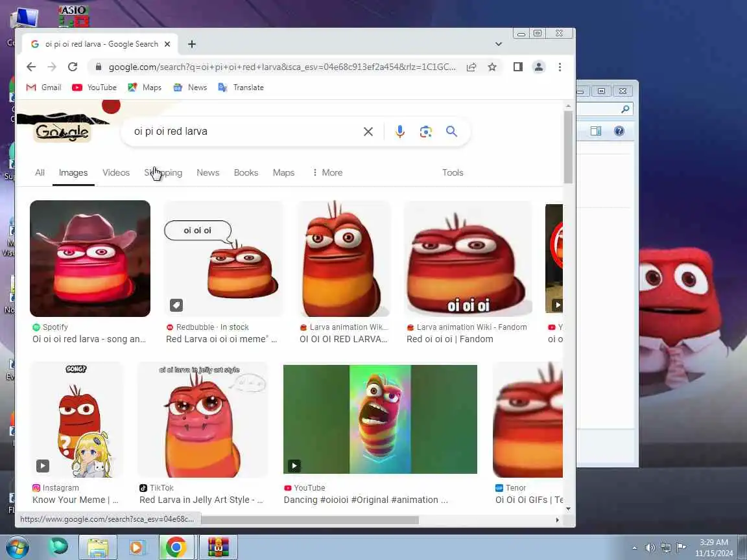This screenshot has height=560, width=747.
Task: Search by image with Google Lens
Action: (x=425, y=132)
